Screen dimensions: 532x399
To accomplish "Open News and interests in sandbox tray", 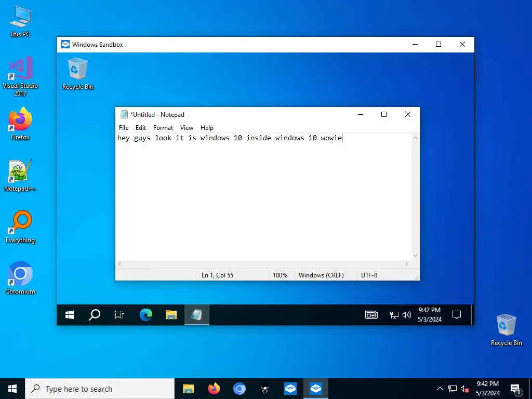I will coord(371,315).
